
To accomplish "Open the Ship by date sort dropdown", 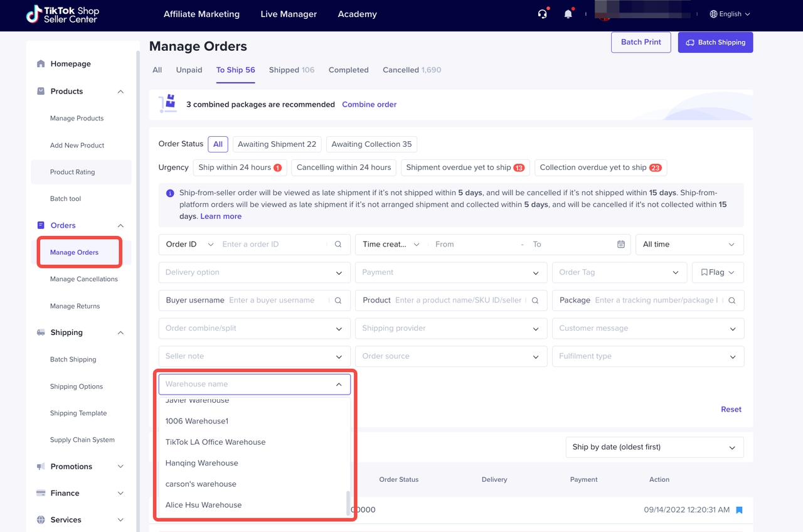I will pyautogui.click(x=654, y=447).
